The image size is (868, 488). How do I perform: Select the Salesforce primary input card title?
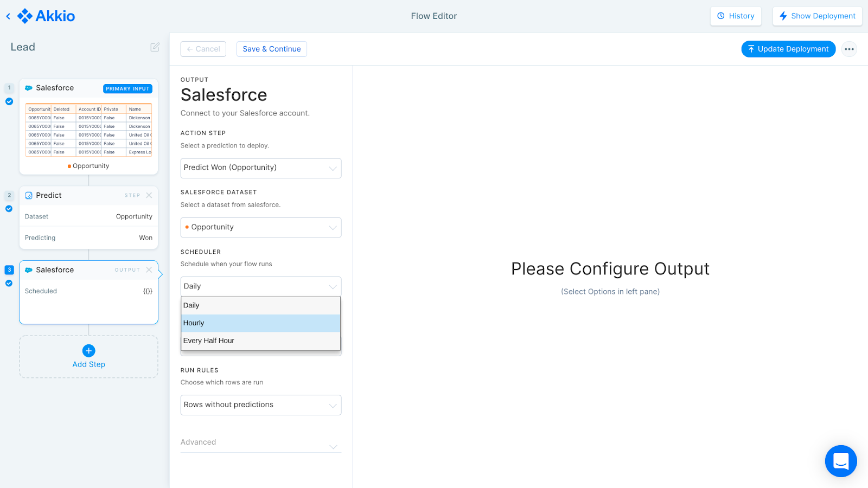pyautogui.click(x=55, y=88)
